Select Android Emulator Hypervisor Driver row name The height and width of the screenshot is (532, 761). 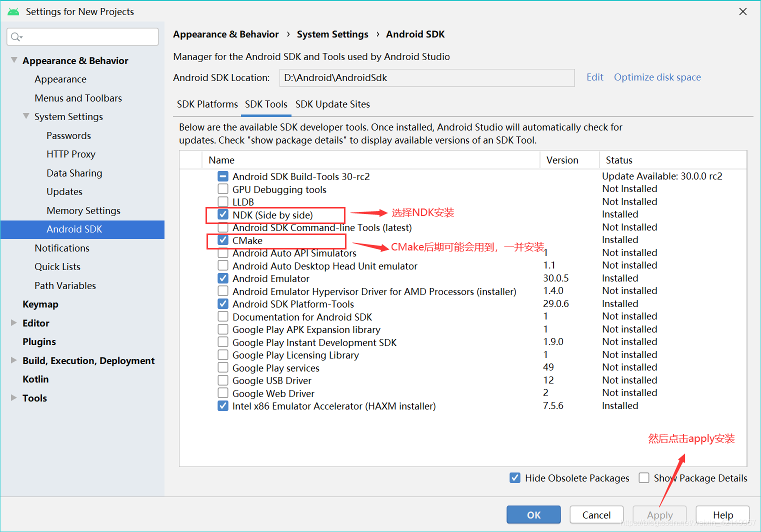(374, 291)
